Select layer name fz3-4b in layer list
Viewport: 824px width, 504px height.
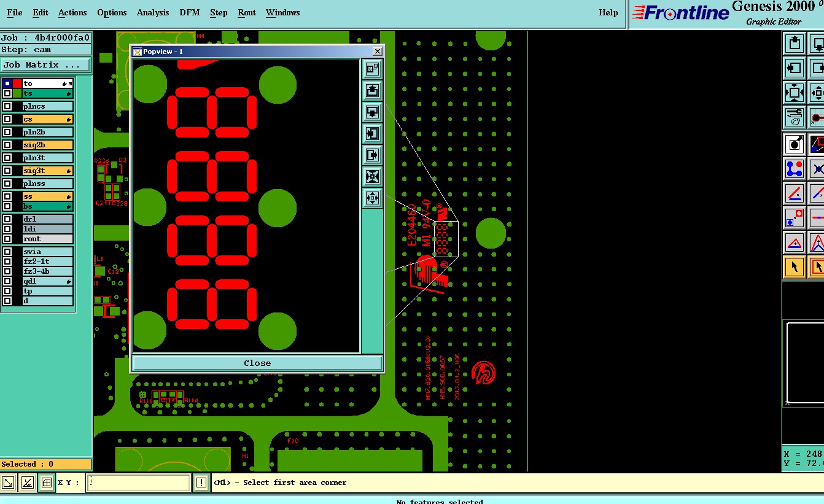click(48, 271)
